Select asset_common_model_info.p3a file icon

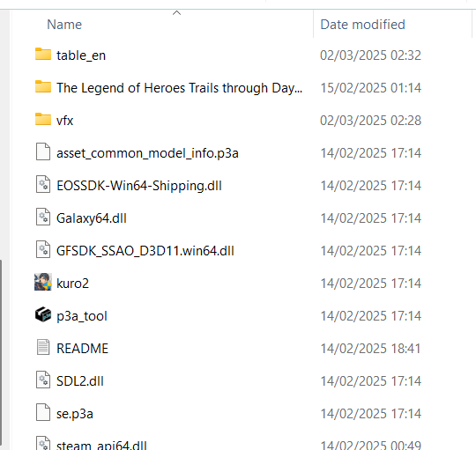[43, 151]
